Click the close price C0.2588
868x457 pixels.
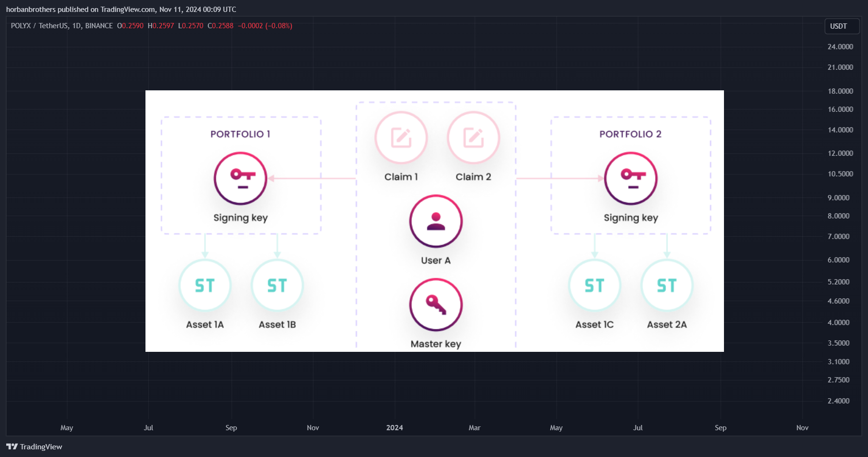pyautogui.click(x=221, y=26)
